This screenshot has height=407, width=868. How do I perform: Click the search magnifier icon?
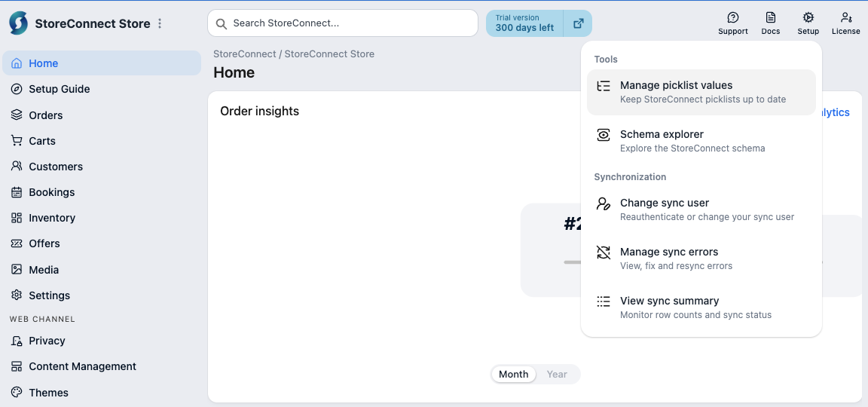(222, 24)
